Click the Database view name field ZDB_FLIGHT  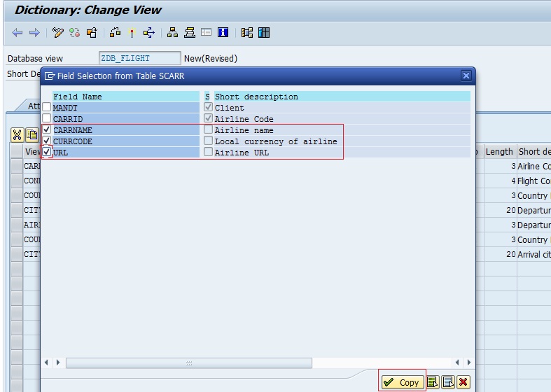click(x=139, y=58)
